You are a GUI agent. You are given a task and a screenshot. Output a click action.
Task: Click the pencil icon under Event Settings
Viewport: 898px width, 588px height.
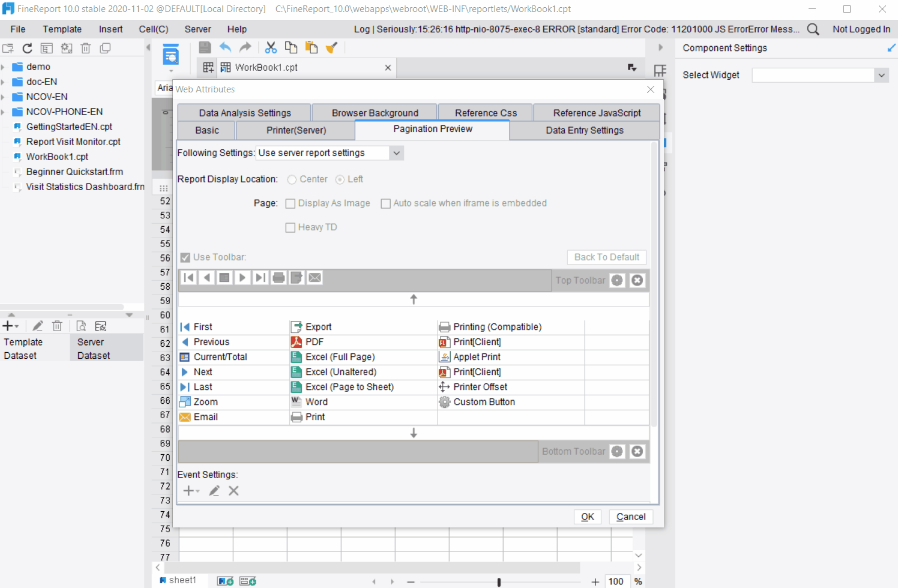pos(214,491)
